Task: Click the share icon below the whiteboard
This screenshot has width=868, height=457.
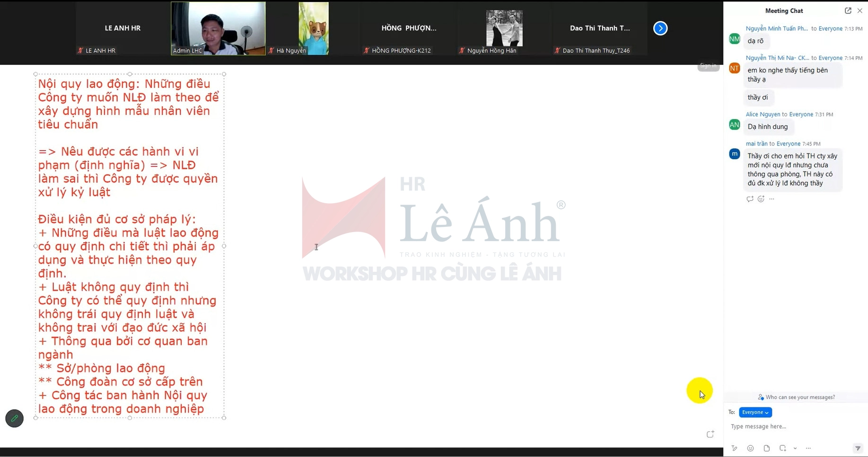Action: [710, 434]
